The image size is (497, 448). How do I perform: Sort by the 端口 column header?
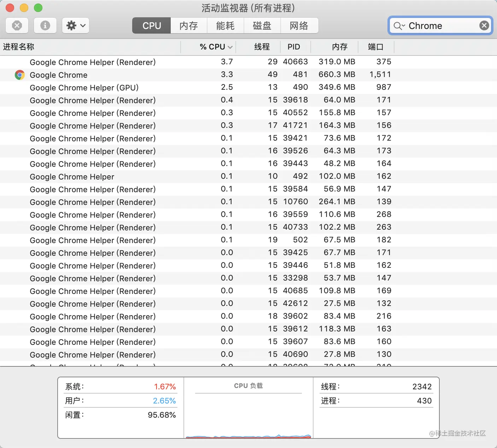point(376,47)
